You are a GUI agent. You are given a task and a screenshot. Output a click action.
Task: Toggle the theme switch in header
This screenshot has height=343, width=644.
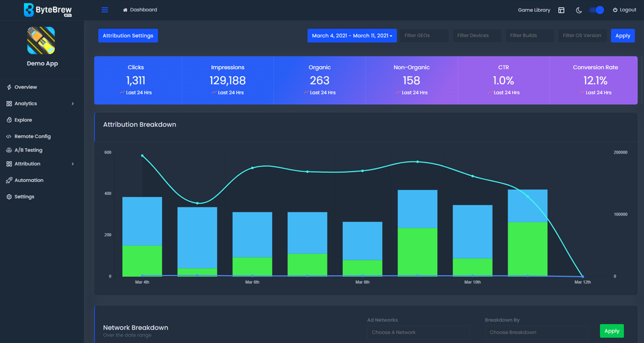pyautogui.click(x=596, y=10)
